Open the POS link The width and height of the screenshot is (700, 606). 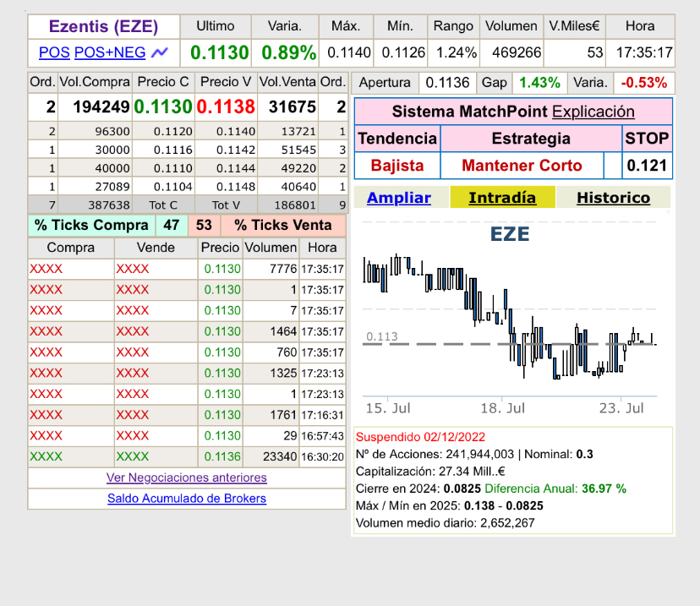[54, 52]
